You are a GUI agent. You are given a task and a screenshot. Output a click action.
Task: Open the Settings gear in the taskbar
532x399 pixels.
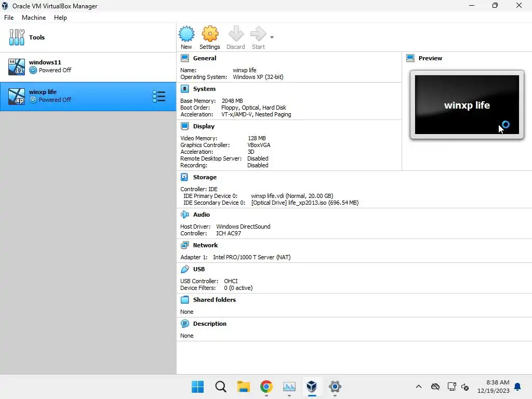[335, 387]
